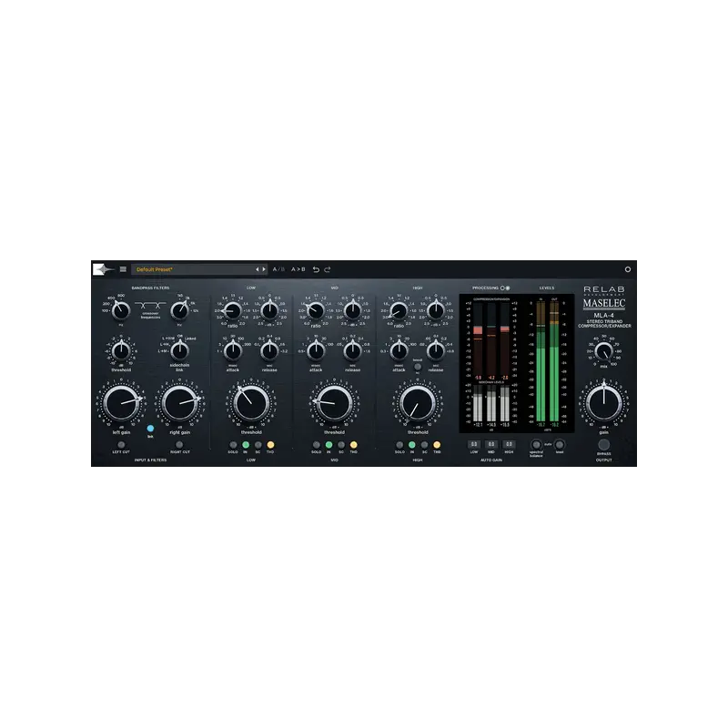This screenshot has width=728, height=728.
Task: Click the HIGH band ratio knob
Action: (399, 310)
